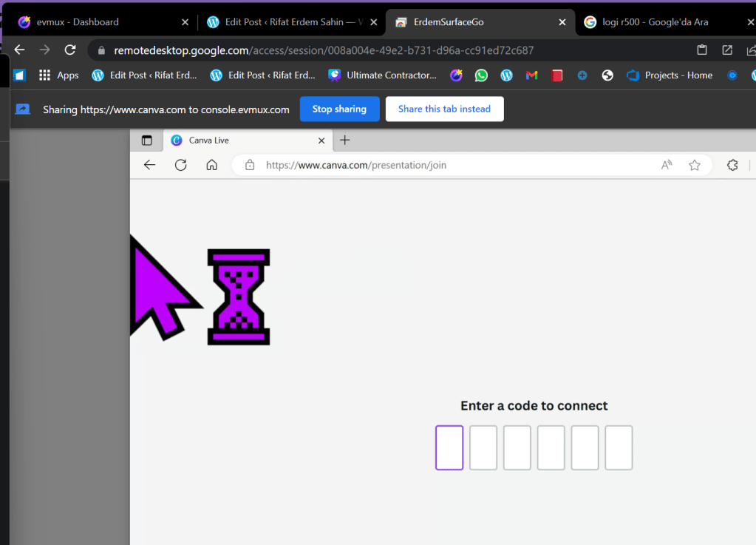The image size is (756, 545).
Task: Click the open-in-new-window icon in address bar
Action: [x=727, y=50]
